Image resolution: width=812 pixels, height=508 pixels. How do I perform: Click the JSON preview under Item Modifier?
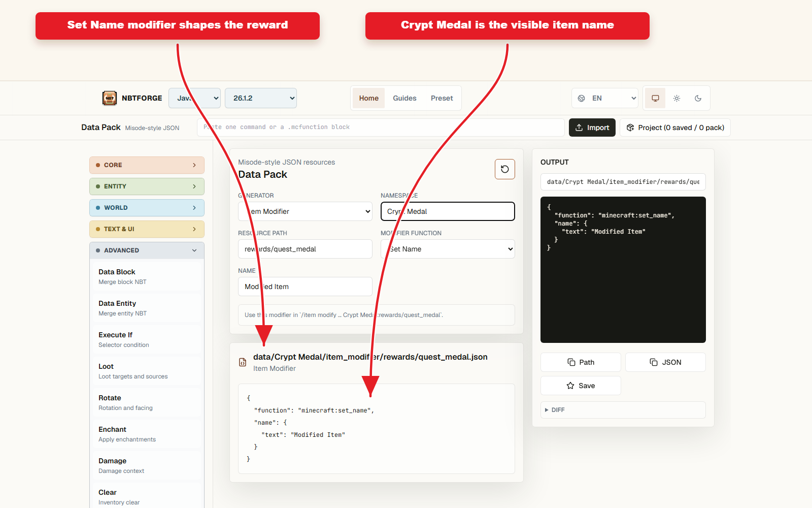point(377,429)
